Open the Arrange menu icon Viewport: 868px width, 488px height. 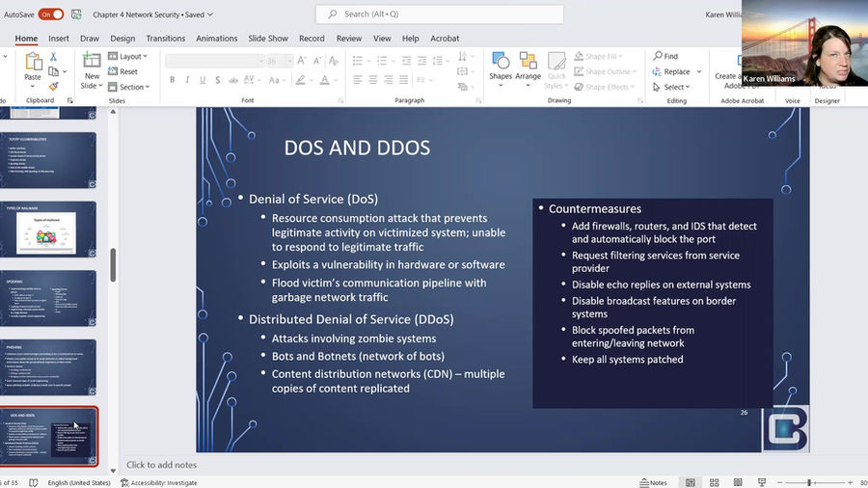point(528,61)
